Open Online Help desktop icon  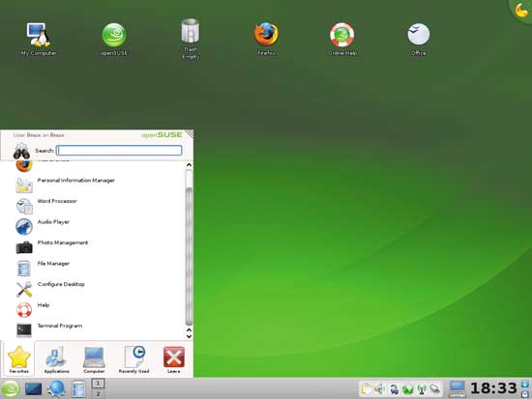pyautogui.click(x=342, y=39)
